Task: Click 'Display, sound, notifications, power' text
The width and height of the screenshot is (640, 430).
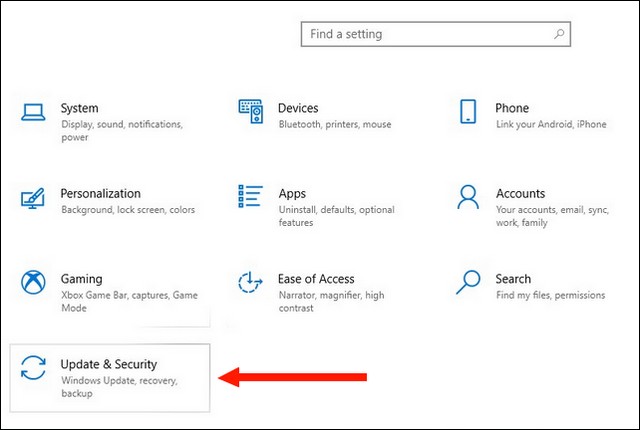Action: click(122, 131)
